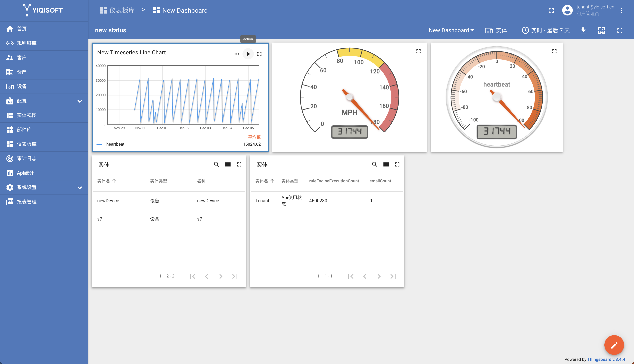Go to 审计日志 in the sidebar
The height and width of the screenshot is (364, 634).
(27, 158)
